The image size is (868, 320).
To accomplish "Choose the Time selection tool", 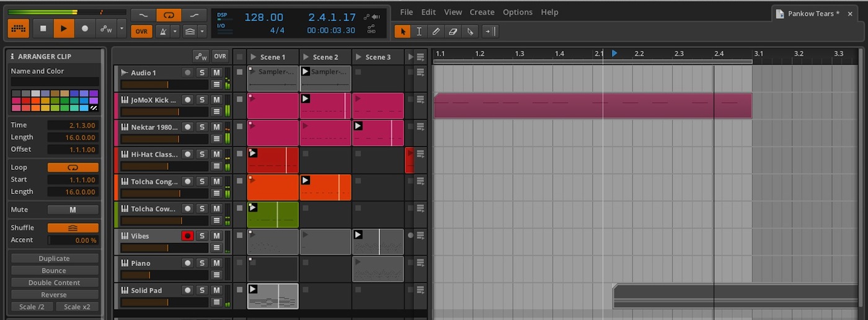I will pos(419,31).
